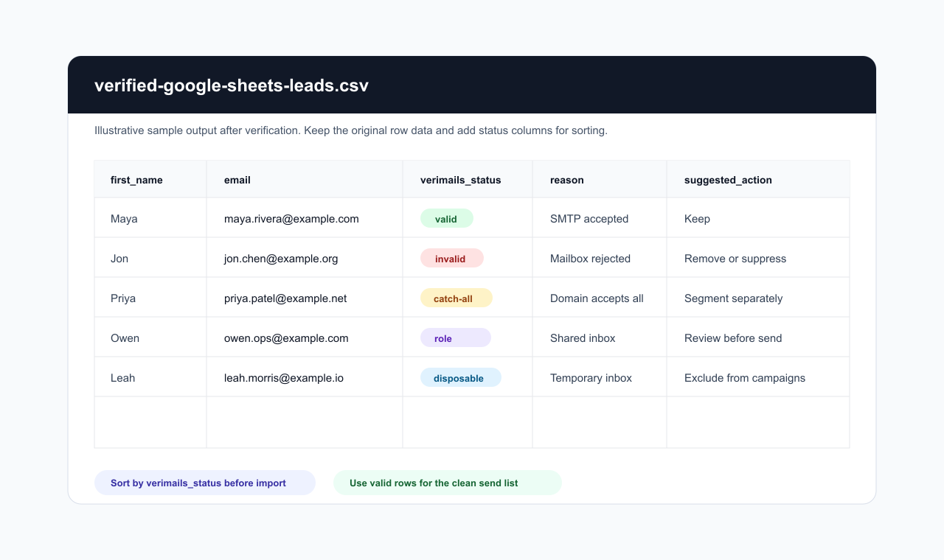Select the reason column header

click(x=600, y=180)
